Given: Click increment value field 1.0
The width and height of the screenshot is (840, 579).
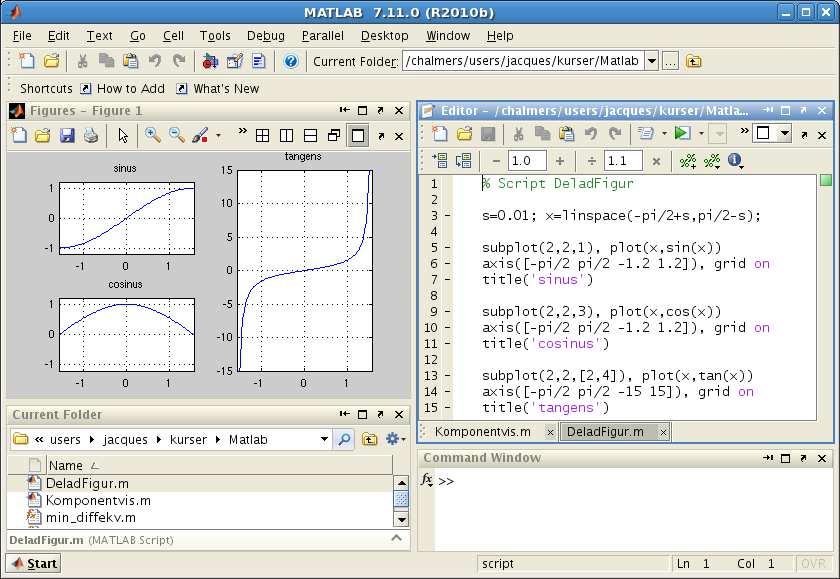Looking at the screenshot, I should 527,161.
